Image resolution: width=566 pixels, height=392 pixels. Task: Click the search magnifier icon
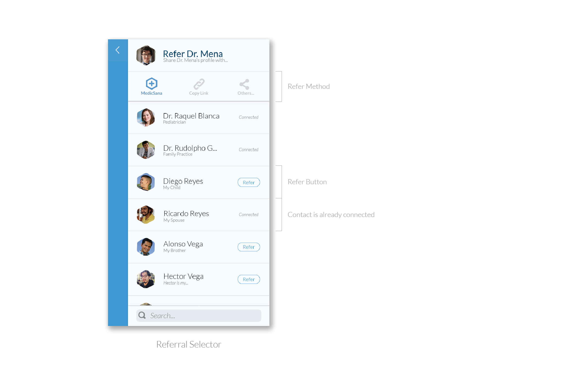pyautogui.click(x=142, y=315)
